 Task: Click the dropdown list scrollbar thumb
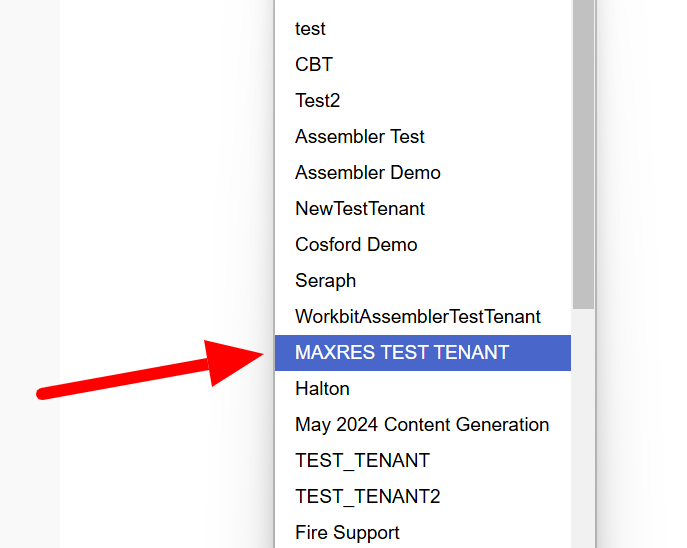point(583,150)
